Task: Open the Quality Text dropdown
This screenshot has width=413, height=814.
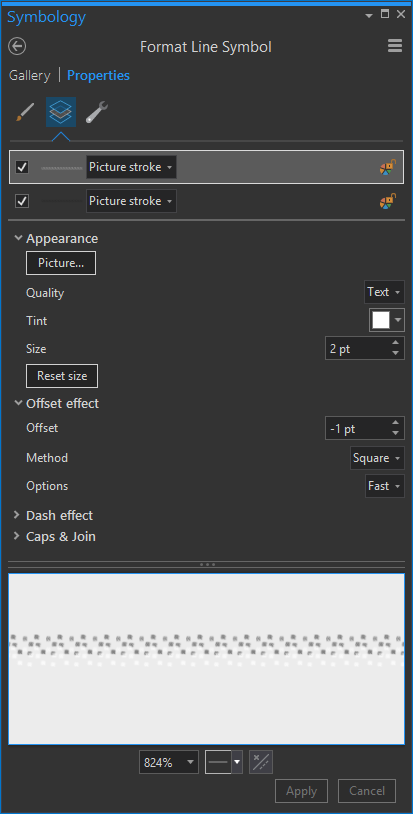Action: 384,292
